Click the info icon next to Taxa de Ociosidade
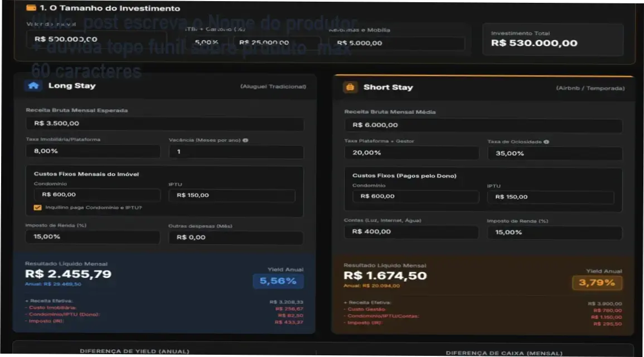The width and height of the screenshot is (644, 357). pyautogui.click(x=546, y=142)
